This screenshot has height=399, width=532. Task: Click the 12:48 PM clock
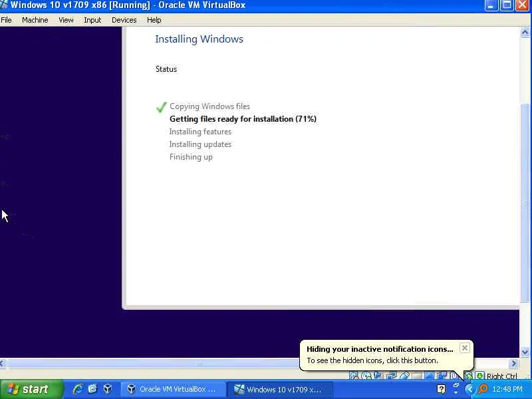pyautogui.click(x=507, y=389)
